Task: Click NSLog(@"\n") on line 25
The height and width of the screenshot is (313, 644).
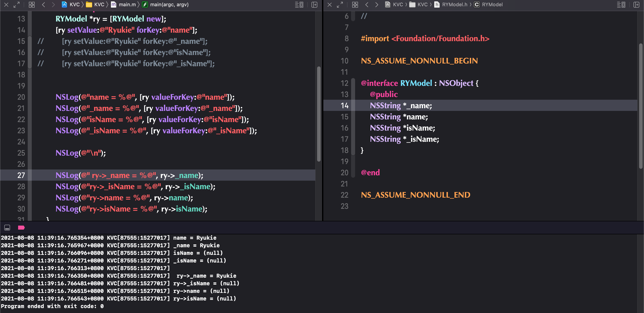Action: tap(80, 153)
